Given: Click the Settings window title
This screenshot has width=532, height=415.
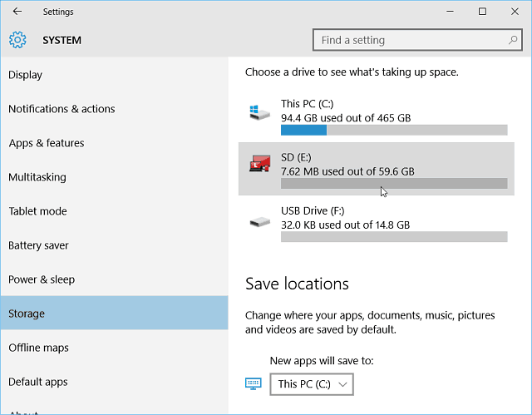Looking at the screenshot, I should click(58, 12).
